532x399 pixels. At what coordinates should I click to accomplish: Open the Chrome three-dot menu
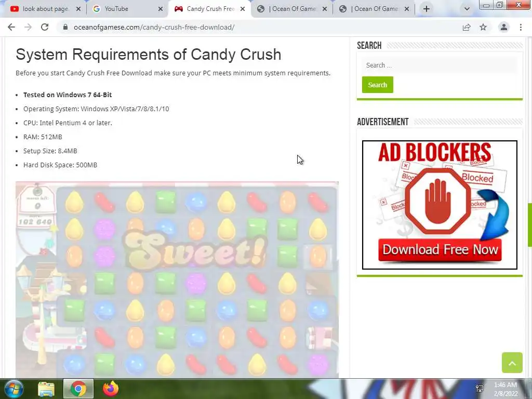pyautogui.click(x=521, y=27)
